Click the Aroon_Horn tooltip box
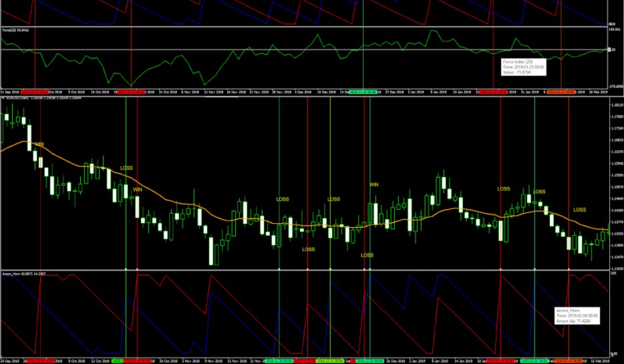 click(577, 315)
